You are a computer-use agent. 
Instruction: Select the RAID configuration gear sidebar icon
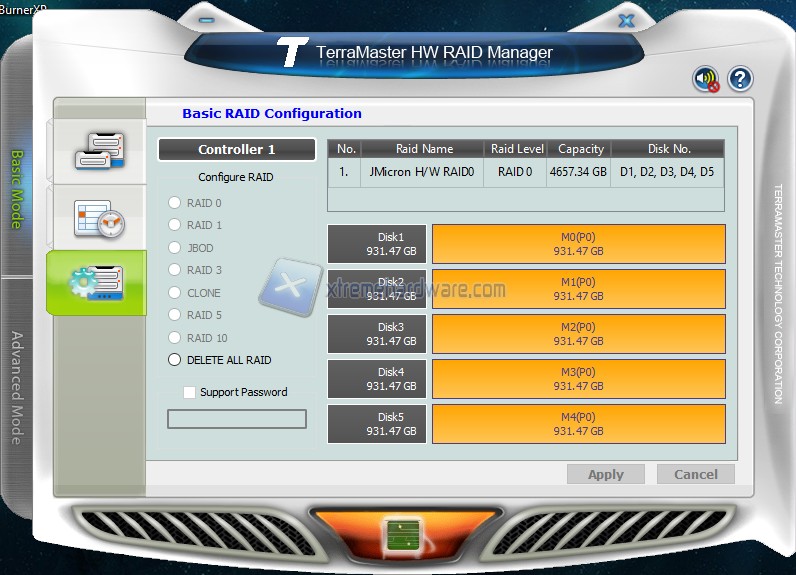(x=97, y=283)
